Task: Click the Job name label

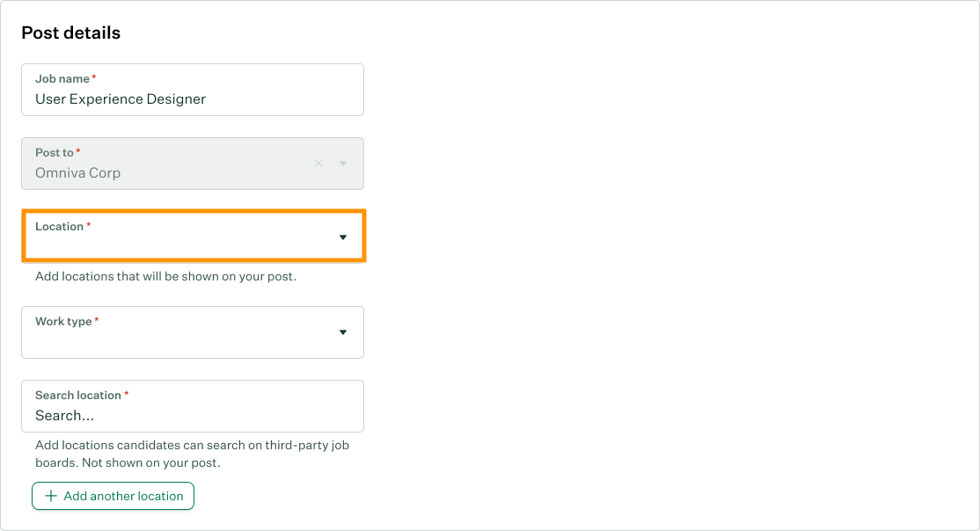Action: click(62, 79)
